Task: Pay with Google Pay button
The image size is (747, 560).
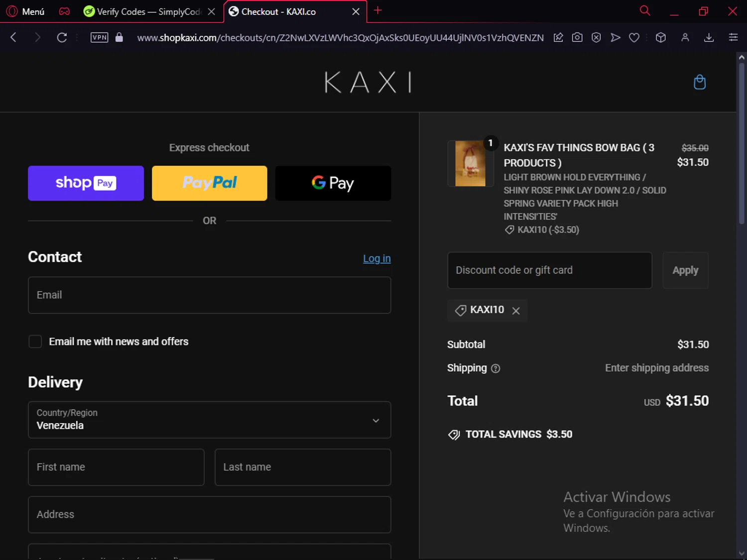Action: click(333, 183)
